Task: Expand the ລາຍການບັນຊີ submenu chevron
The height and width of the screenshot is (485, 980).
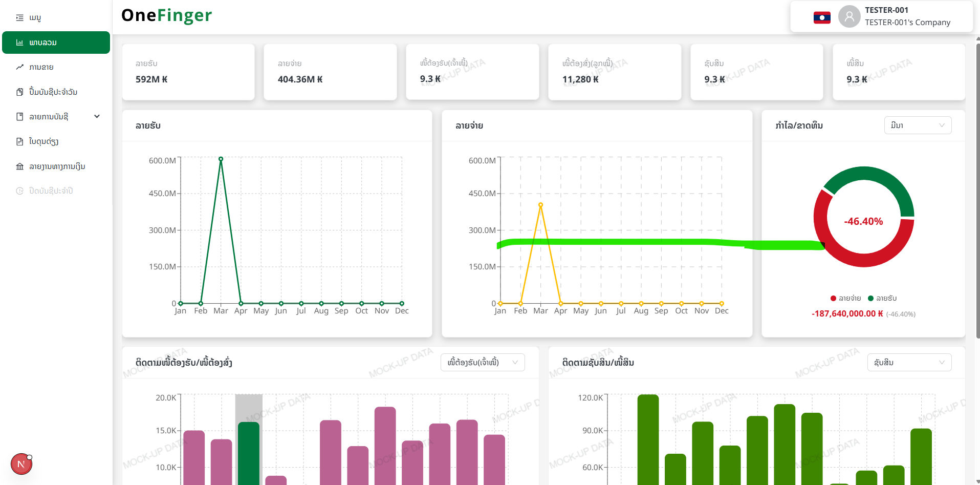Action: [x=97, y=117]
